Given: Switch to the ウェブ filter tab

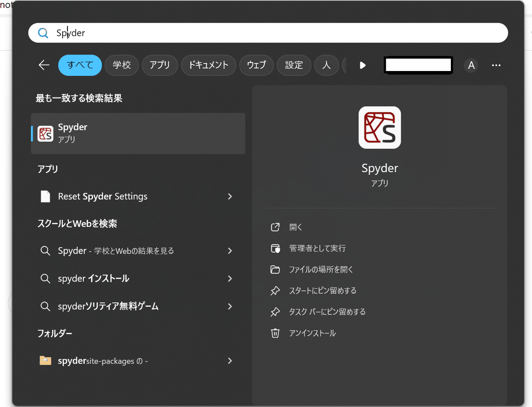Looking at the screenshot, I should 256,65.
